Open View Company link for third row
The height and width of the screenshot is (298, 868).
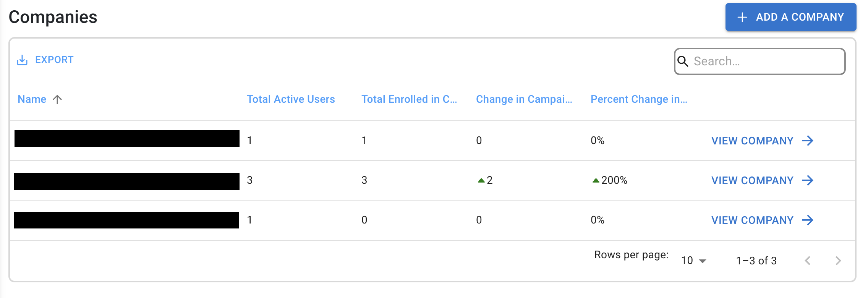(762, 220)
